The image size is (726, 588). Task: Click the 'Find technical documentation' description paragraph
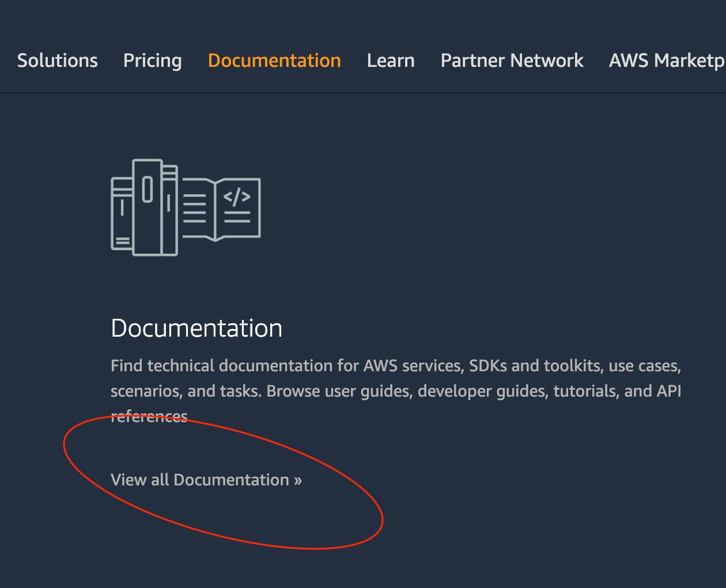[396, 391]
